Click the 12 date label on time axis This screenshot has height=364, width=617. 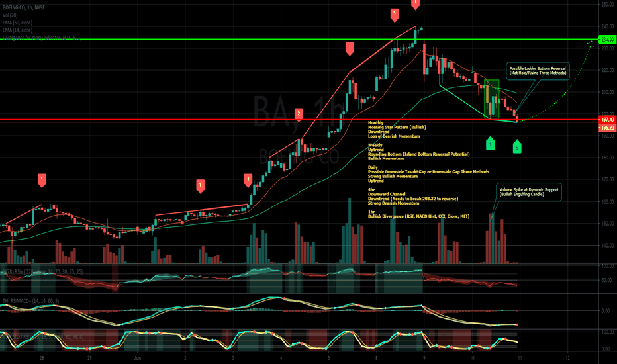[567, 358]
